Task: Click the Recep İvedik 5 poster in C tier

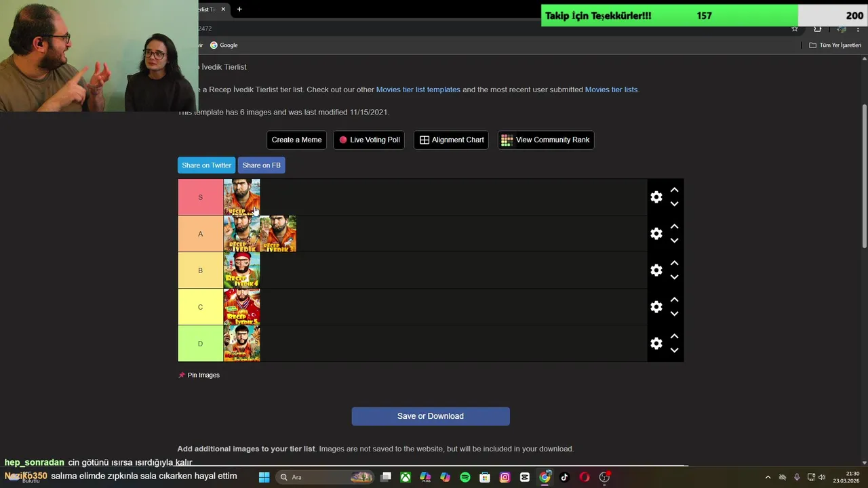Action: (241, 307)
